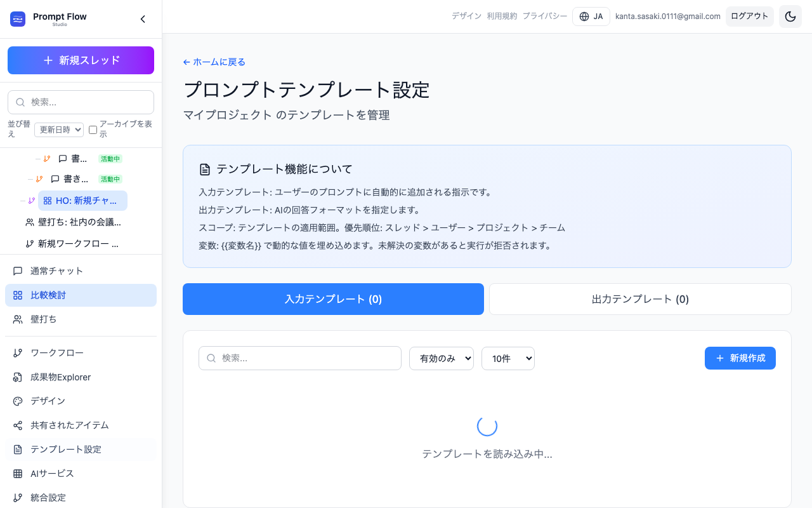Open デザイン in the sidebar
812x508 pixels.
pyautogui.click(x=81, y=401)
